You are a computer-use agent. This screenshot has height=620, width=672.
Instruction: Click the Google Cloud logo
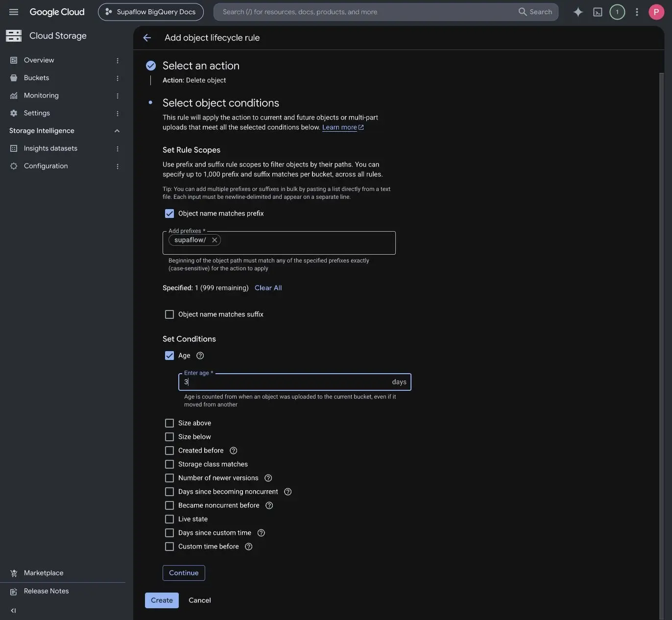[x=57, y=12]
